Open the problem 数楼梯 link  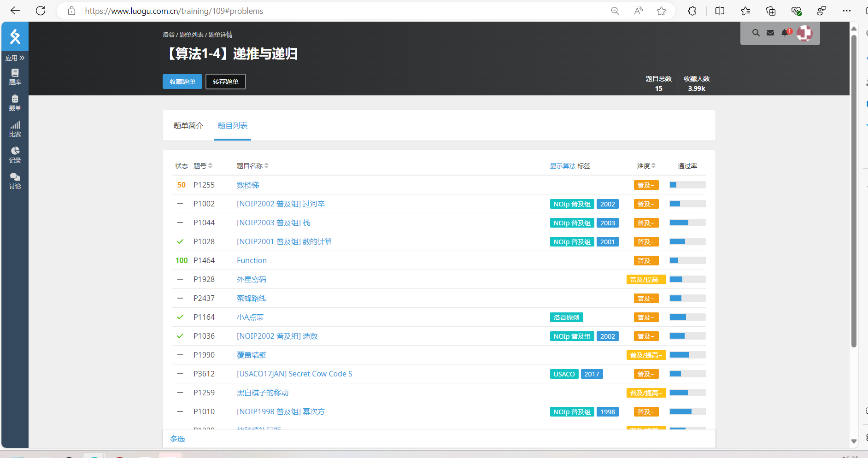coord(248,185)
